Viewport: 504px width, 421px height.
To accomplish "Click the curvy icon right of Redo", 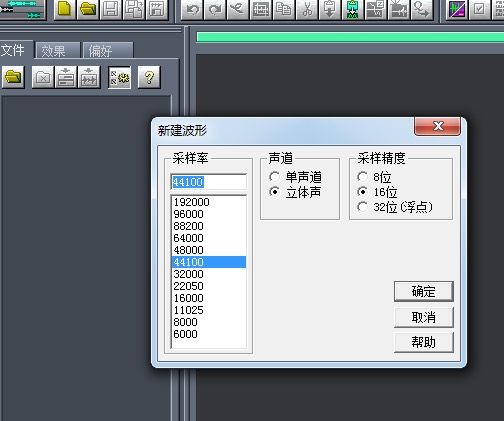I will pyautogui.click(x=238, y=9).
